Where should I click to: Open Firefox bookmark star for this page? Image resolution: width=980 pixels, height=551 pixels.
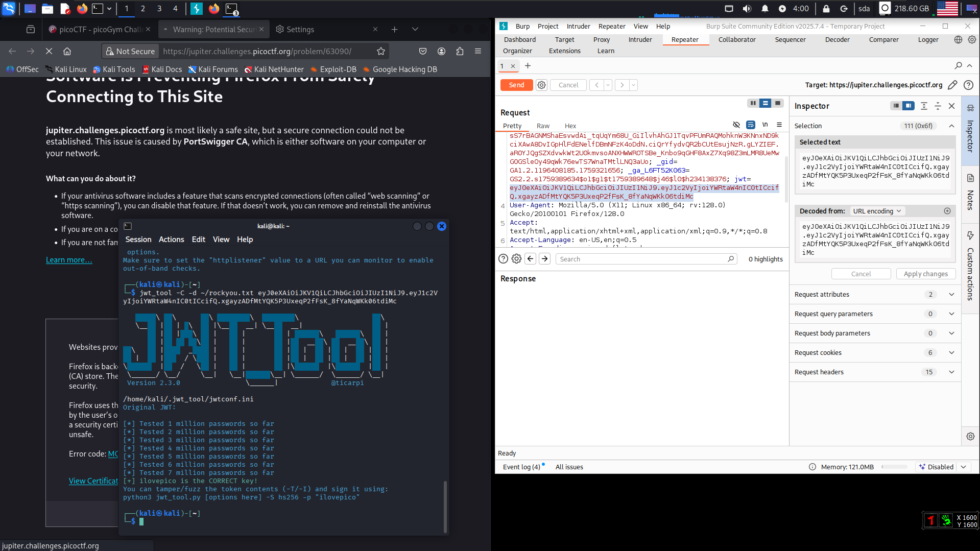point(380,51)
